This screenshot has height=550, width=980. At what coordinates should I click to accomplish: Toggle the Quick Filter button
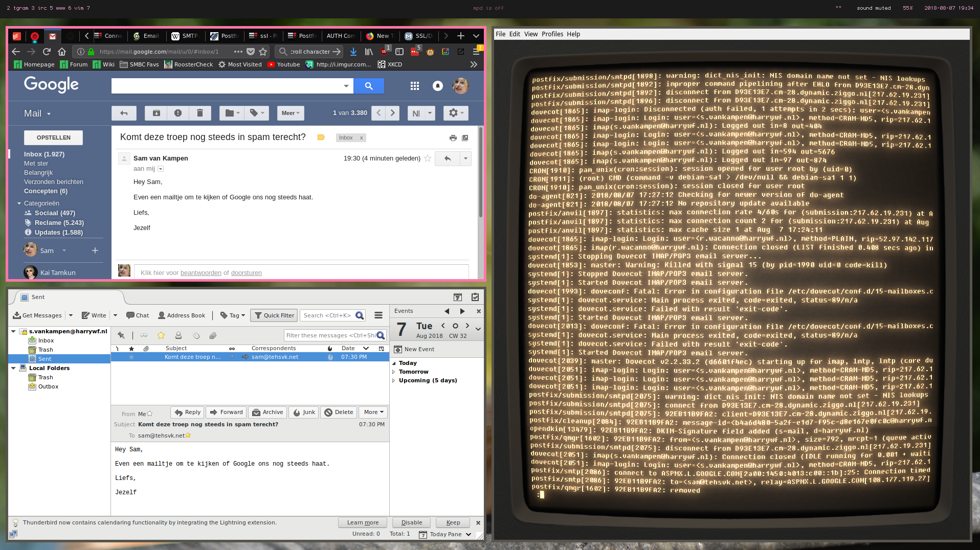point(275,315)
